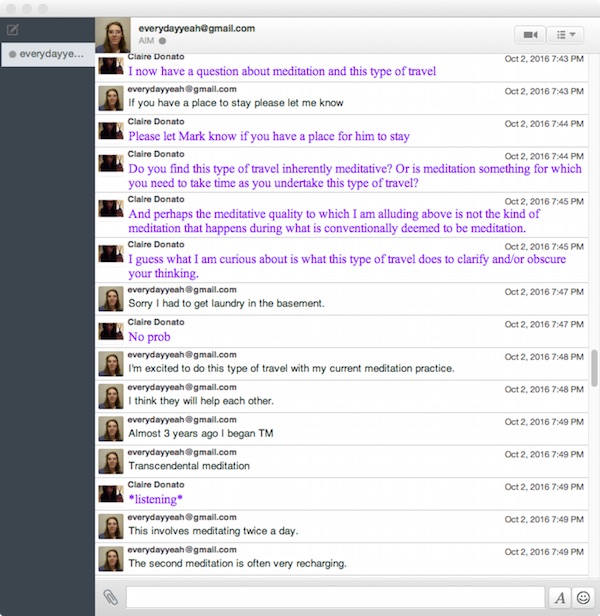The width and height of the screenshot is (600, 616).
Task: Click the chat window vertical scrollbar
Action: pos(594,368)
